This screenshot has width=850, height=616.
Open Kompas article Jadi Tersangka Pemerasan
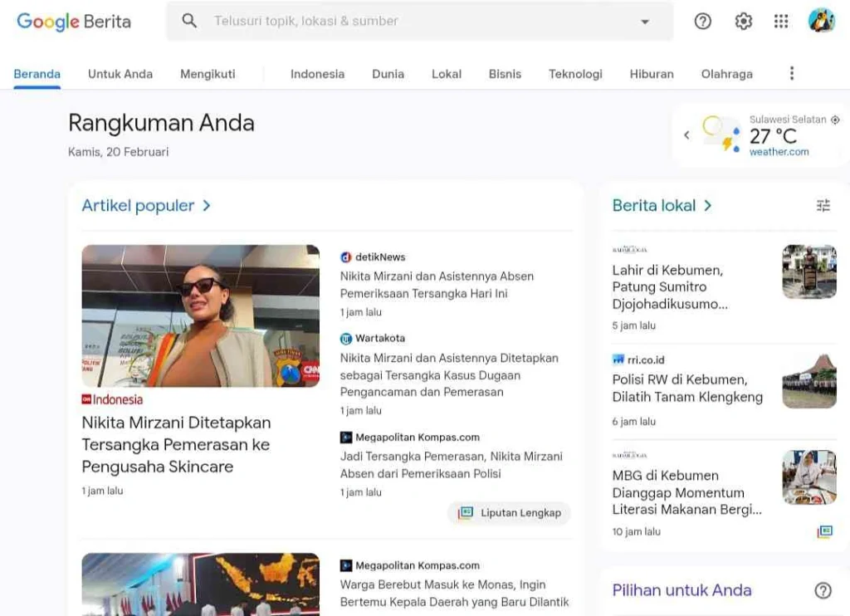451,465
